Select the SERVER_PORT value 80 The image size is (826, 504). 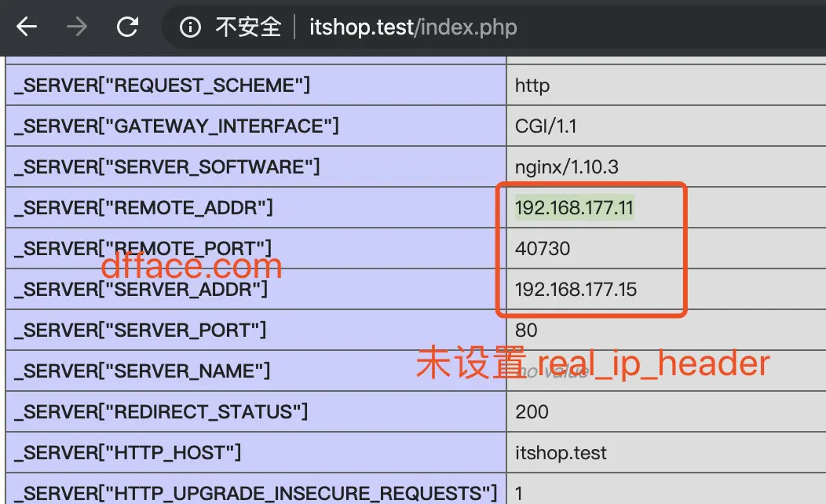526,330
